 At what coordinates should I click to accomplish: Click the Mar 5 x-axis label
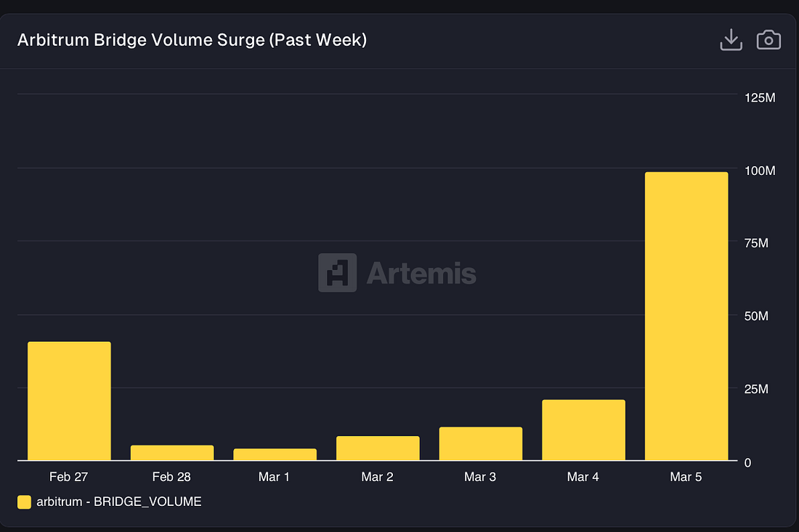[x=686, y=477]
